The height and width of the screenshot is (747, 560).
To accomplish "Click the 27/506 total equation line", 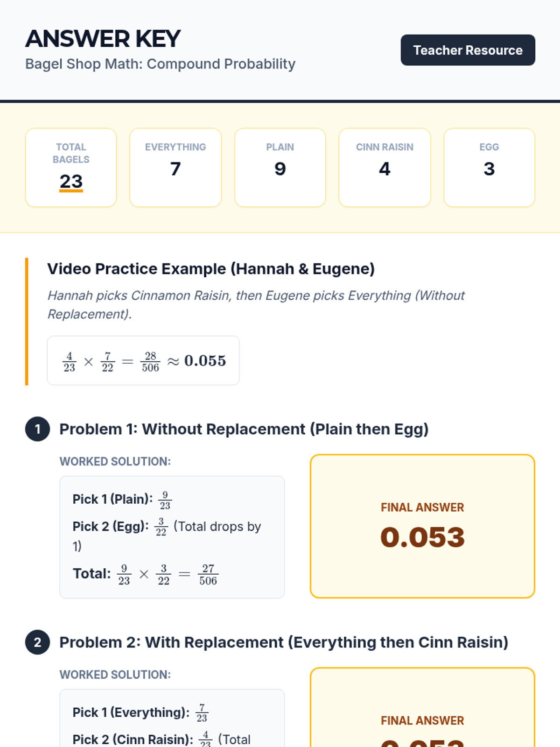I will [x=146, y=574].
